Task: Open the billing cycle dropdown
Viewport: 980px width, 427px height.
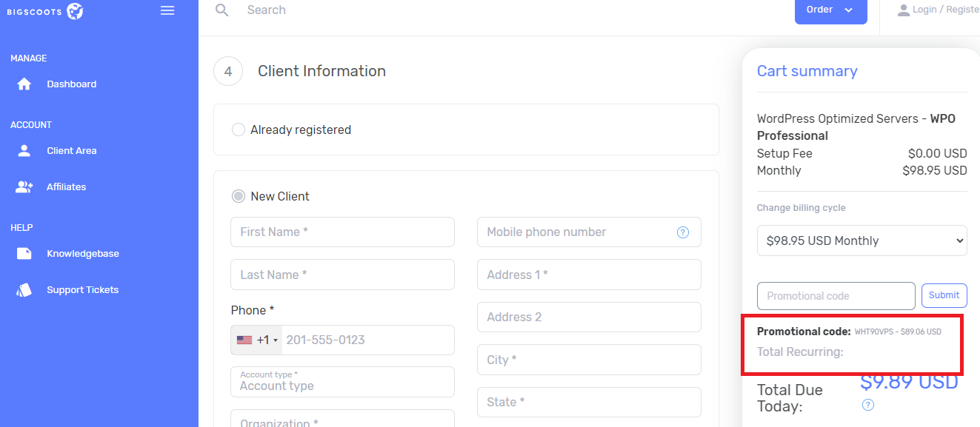Action: [862, 241]
